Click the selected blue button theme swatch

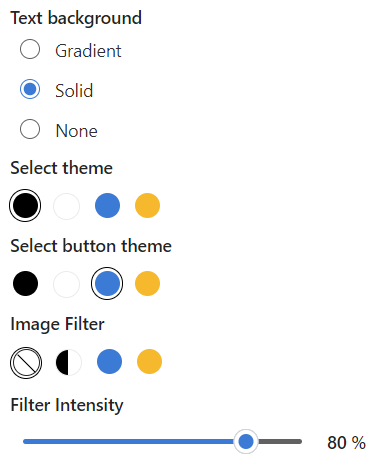coord(107,284)
